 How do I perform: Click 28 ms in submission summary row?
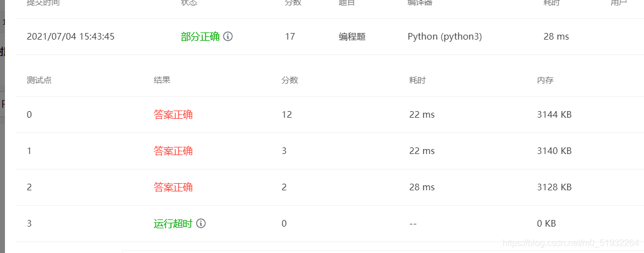point(556,36)
